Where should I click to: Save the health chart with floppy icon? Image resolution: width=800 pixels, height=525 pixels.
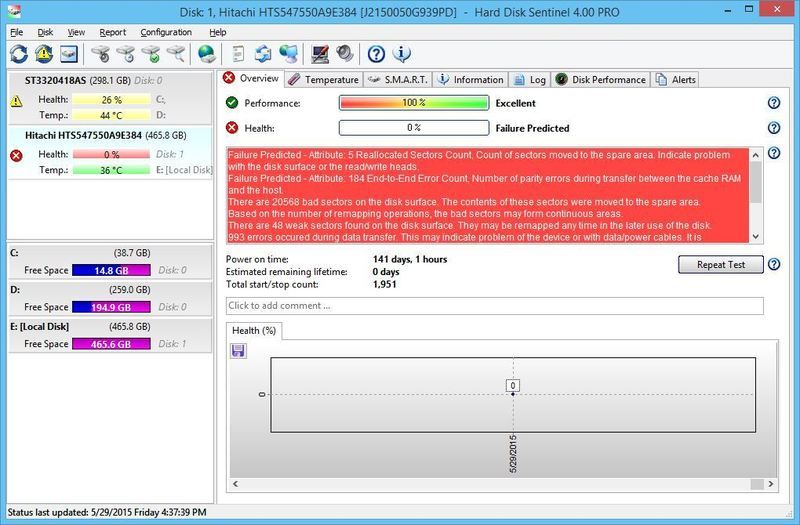238,351
